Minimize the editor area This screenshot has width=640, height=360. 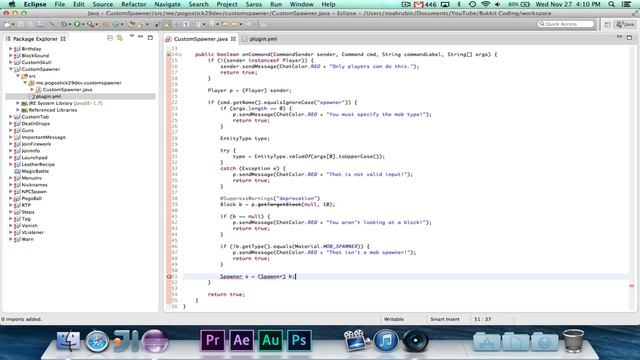(x=619, y=37)
